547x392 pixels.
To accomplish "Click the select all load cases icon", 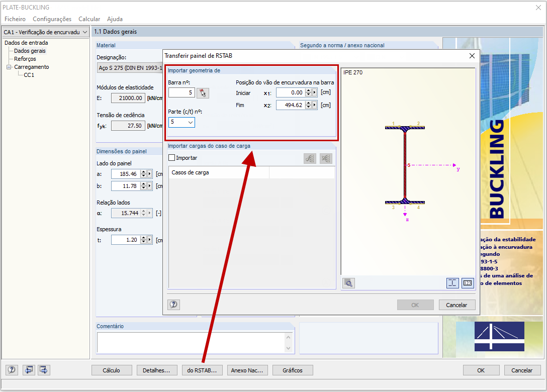I will pyautogui.click(x=310, y=159).
